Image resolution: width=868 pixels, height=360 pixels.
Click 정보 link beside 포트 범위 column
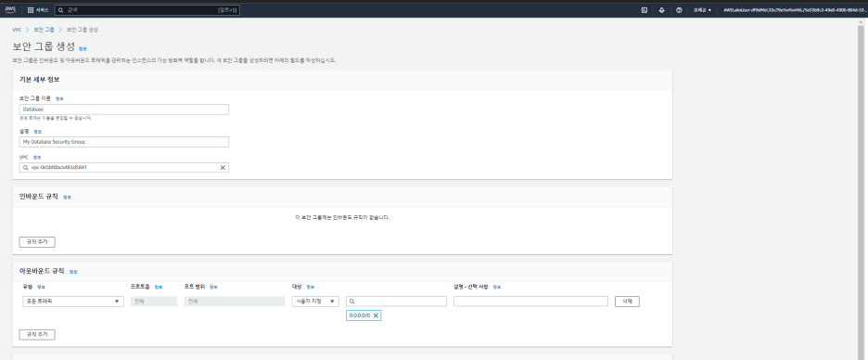(213, 287)
